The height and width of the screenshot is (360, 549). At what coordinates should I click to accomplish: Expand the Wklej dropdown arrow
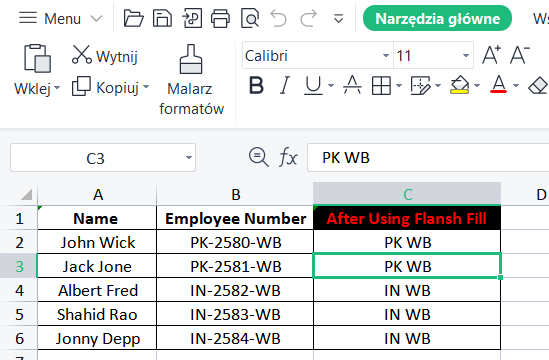pyautogui.click(x=57, y=88)
